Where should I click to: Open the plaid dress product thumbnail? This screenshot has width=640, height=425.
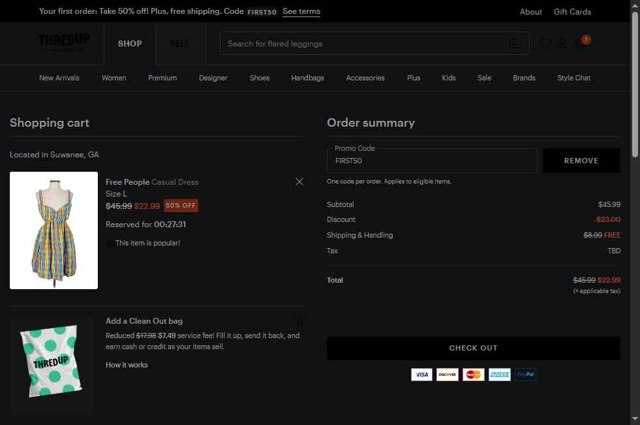coord(54,230)
